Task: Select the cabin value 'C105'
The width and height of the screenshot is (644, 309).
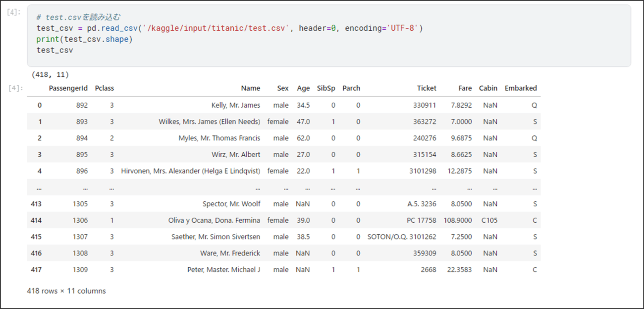Action: point(489,220)
